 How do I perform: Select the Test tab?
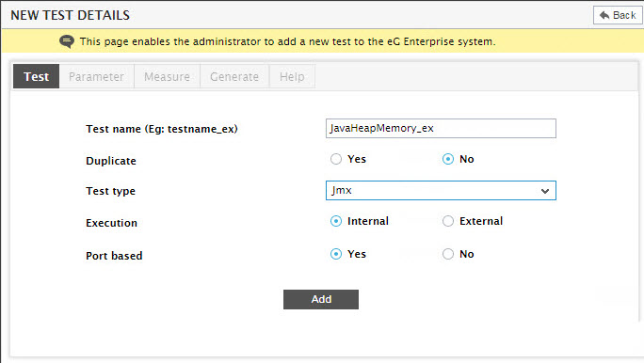point(36,76)
